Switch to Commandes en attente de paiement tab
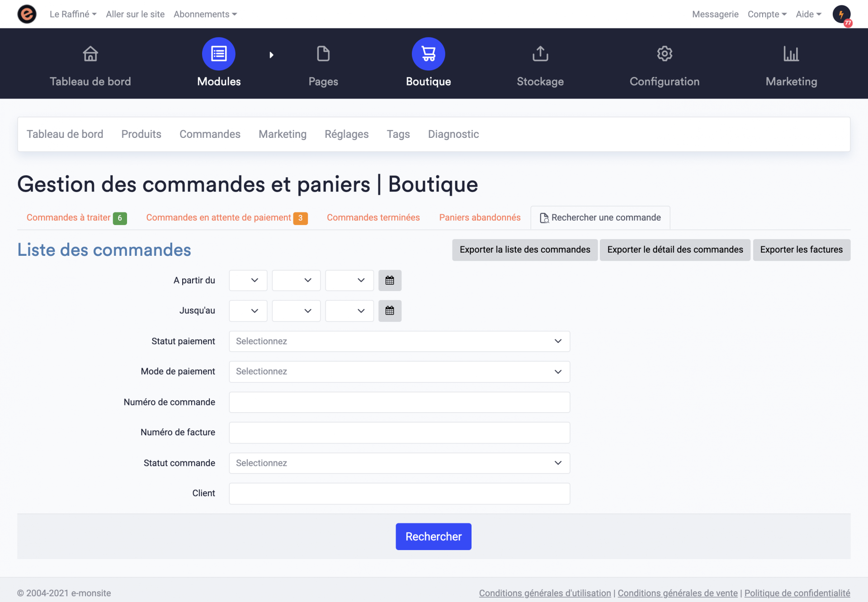This screenshot has width=868, height=602. tap(227, 218)
